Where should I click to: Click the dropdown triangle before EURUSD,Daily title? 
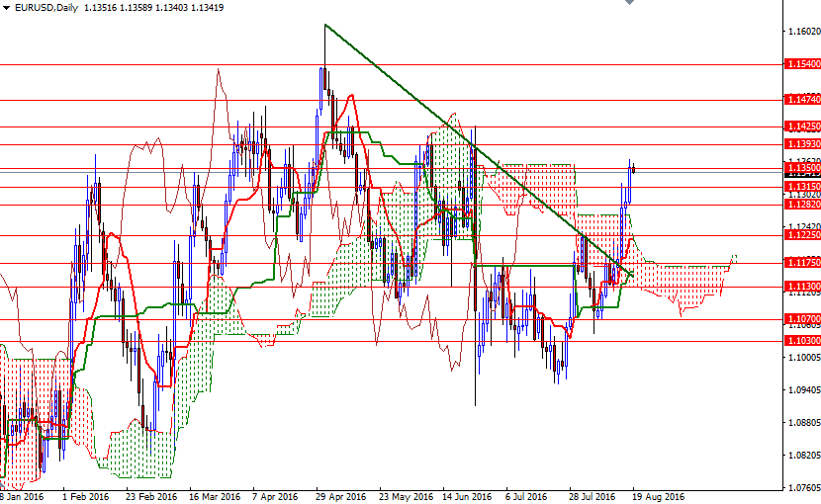tap(6, 8)
